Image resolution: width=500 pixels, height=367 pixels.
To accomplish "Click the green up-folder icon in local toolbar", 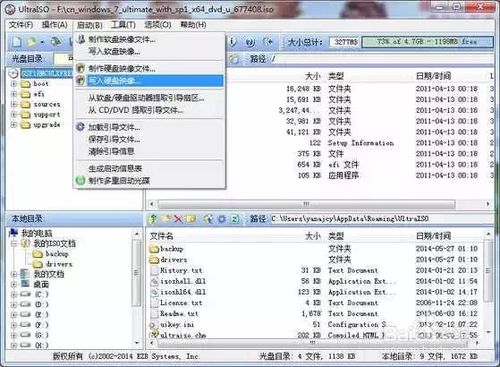I will [x=153, y=219].
